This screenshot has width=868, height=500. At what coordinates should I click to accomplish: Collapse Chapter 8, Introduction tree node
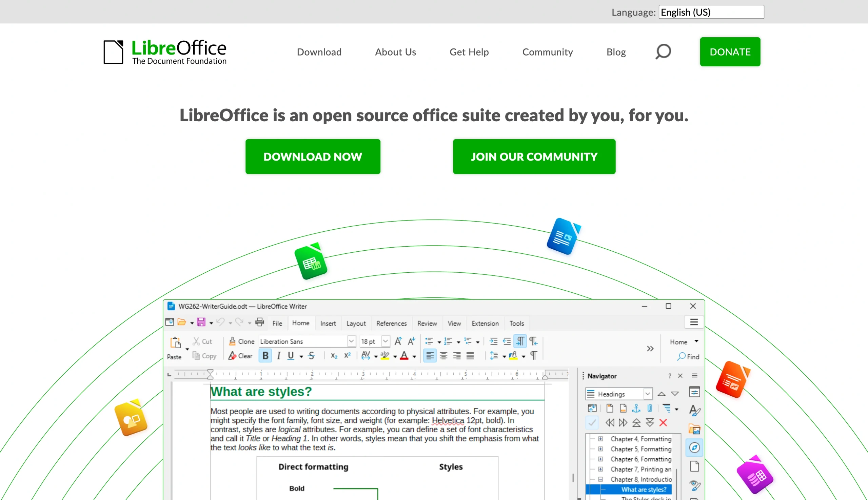tap(600, 479)
